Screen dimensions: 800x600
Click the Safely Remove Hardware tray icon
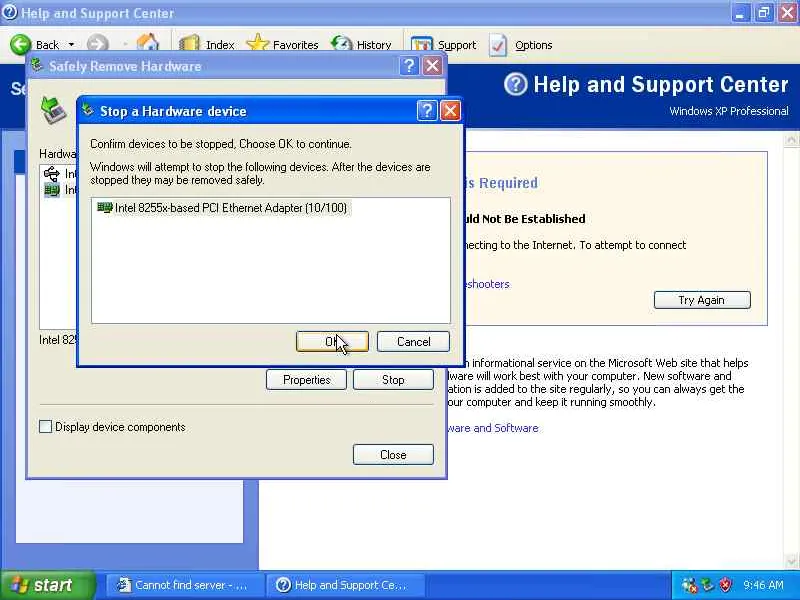tap(707, 585)
